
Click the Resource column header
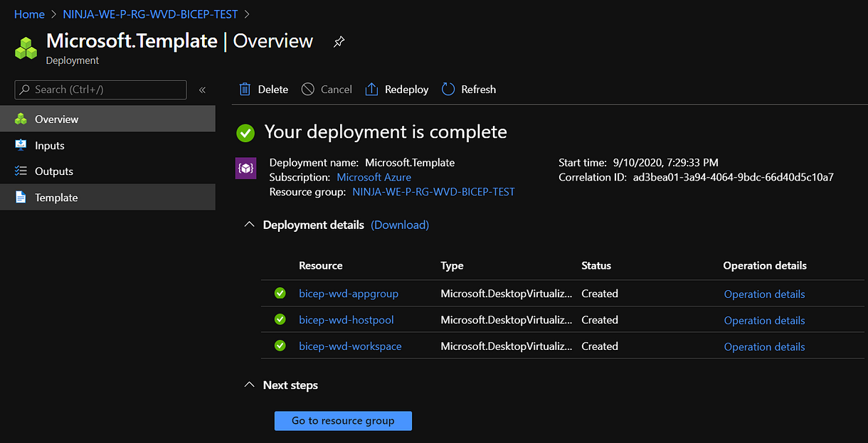(x=321, y=265)
